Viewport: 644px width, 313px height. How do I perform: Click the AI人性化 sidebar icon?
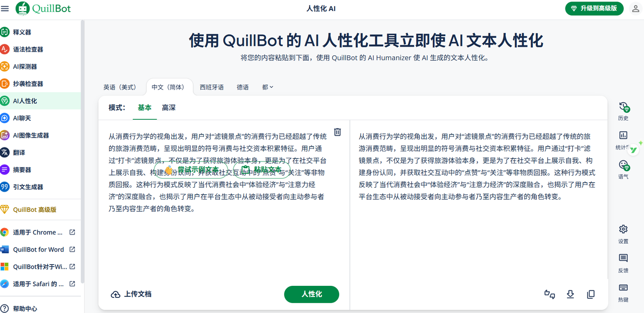[x=5, y=101]
